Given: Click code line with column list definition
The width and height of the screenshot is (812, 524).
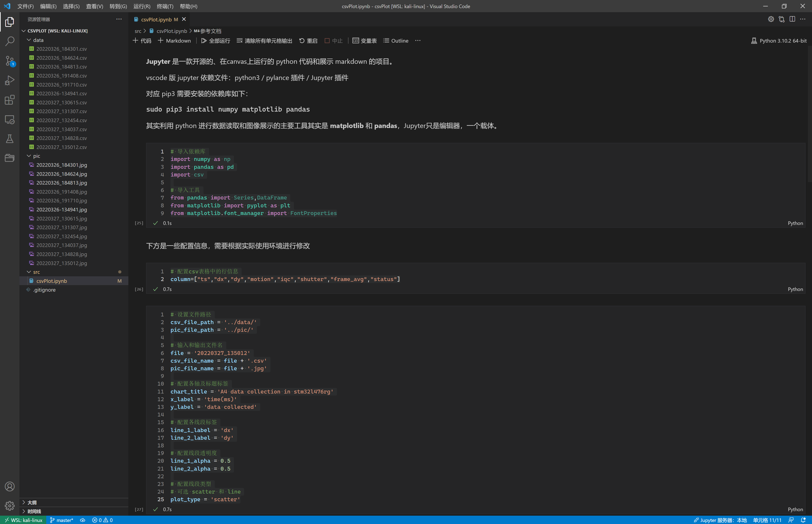Looking at the screenshot, I should click(x=285, y=279).
